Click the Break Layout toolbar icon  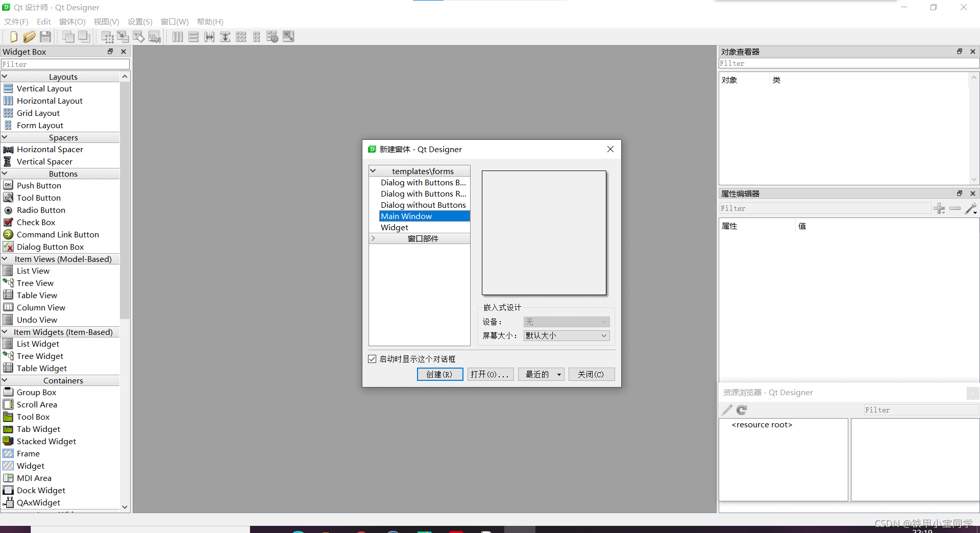(273, 37)
